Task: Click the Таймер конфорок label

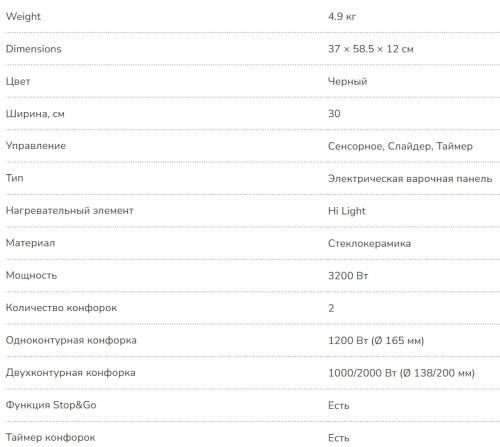Action: tap(50, 437)
